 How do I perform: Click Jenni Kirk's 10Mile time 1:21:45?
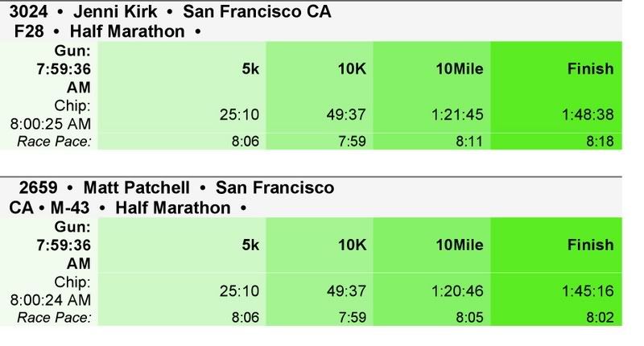pyautogui.click(x=457, y=114)
